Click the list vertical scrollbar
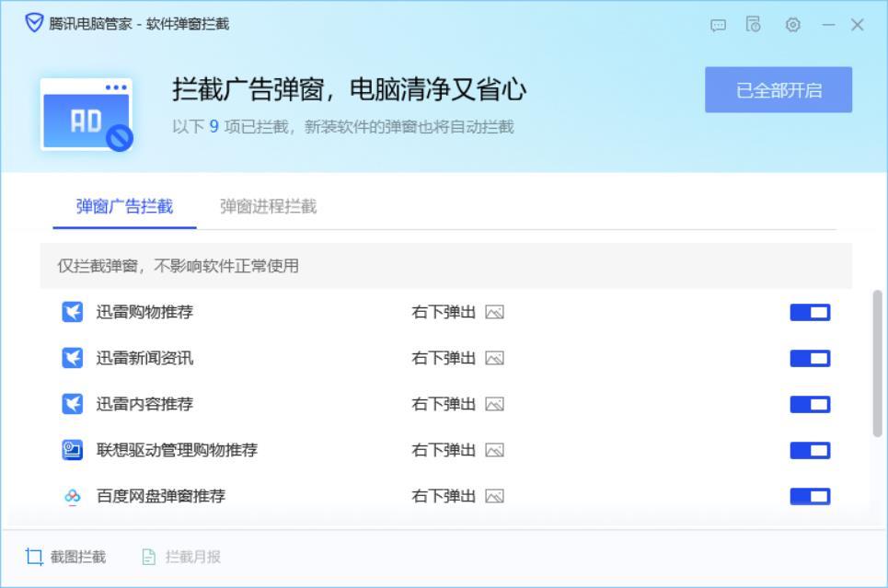Image resolution: width=888 pixels, height=588 pixels. click(877, 363)
